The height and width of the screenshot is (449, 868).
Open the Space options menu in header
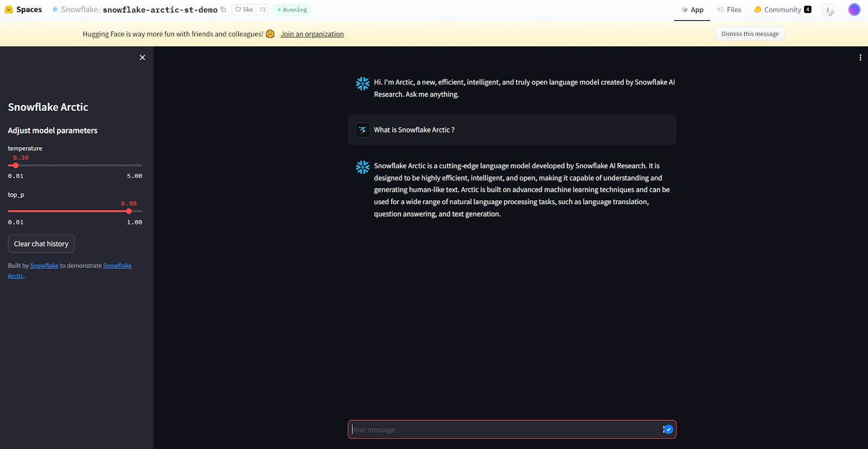point(828,10)
